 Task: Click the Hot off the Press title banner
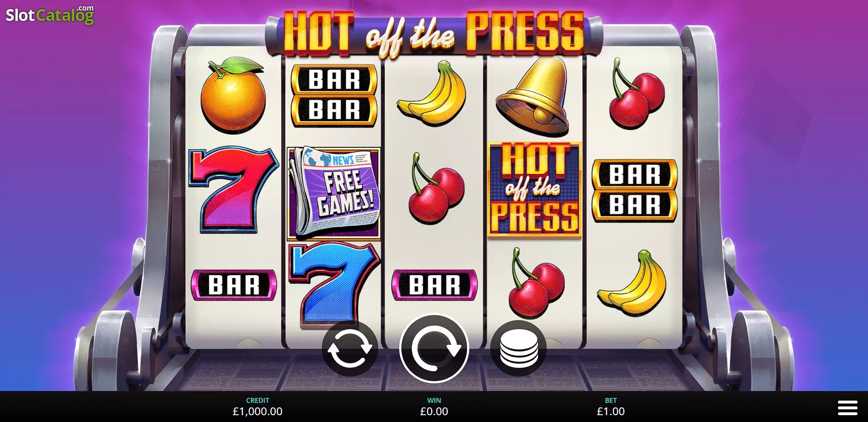click(x=434, y=34)
